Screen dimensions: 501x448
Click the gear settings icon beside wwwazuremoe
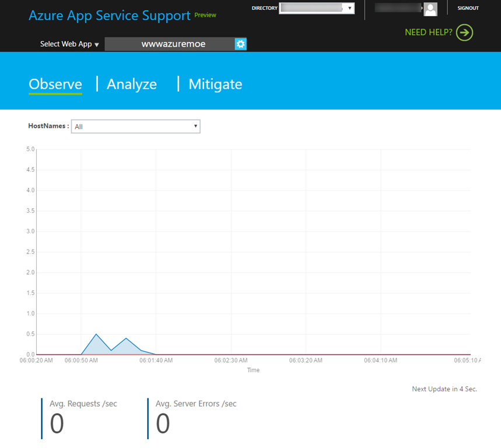point(240,44)
